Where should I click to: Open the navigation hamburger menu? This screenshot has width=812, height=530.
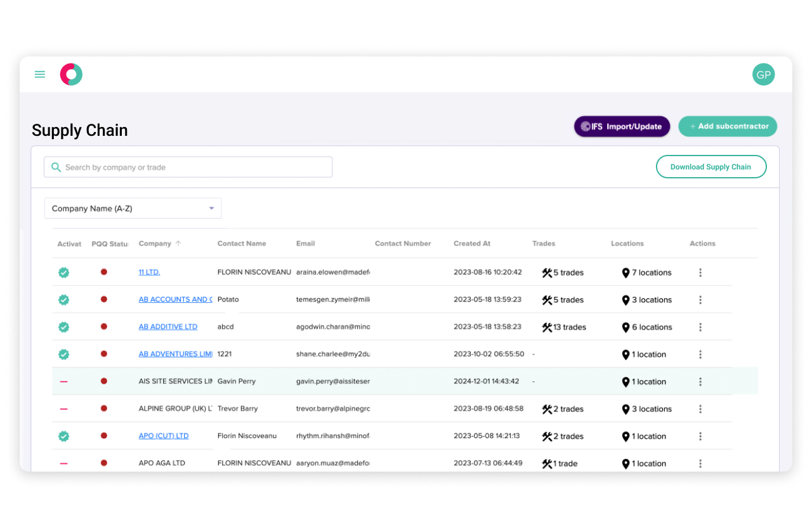pyautogui.click(x=39, y=74)
